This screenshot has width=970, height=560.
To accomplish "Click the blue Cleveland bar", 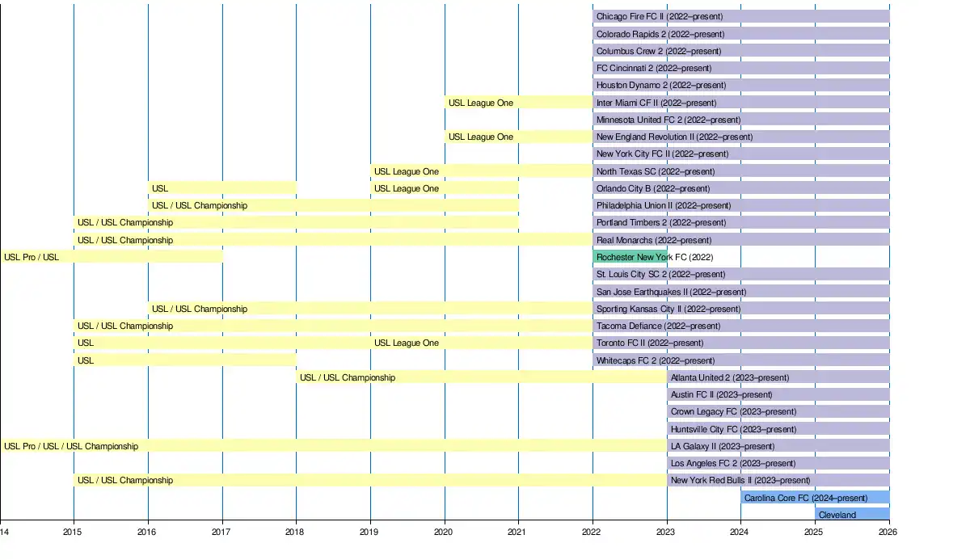I will tap(851, 515).
